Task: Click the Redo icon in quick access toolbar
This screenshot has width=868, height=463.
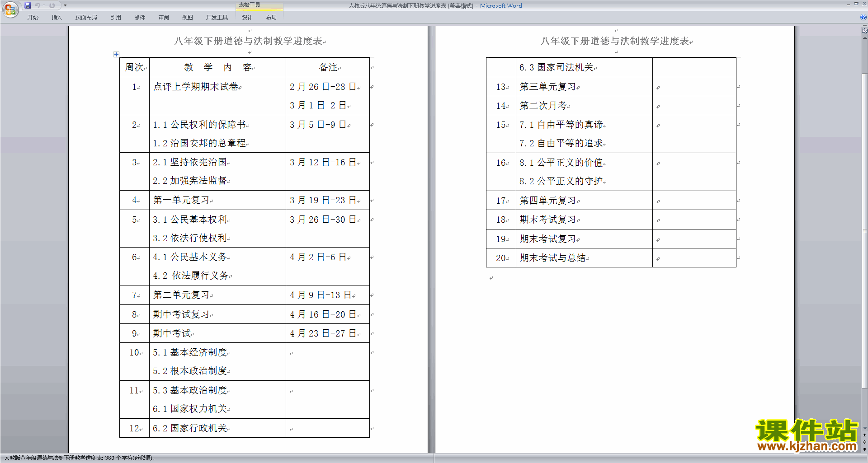Action: point(52,5)
